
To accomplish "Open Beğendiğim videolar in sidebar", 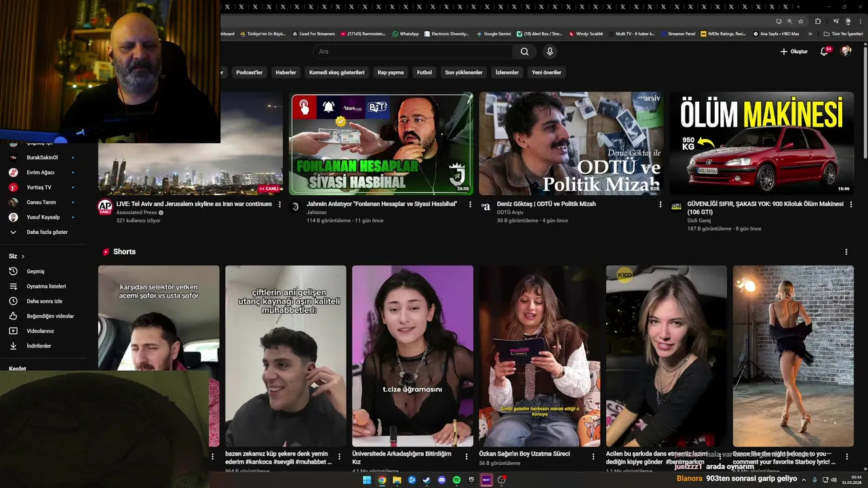I will 43,316.
